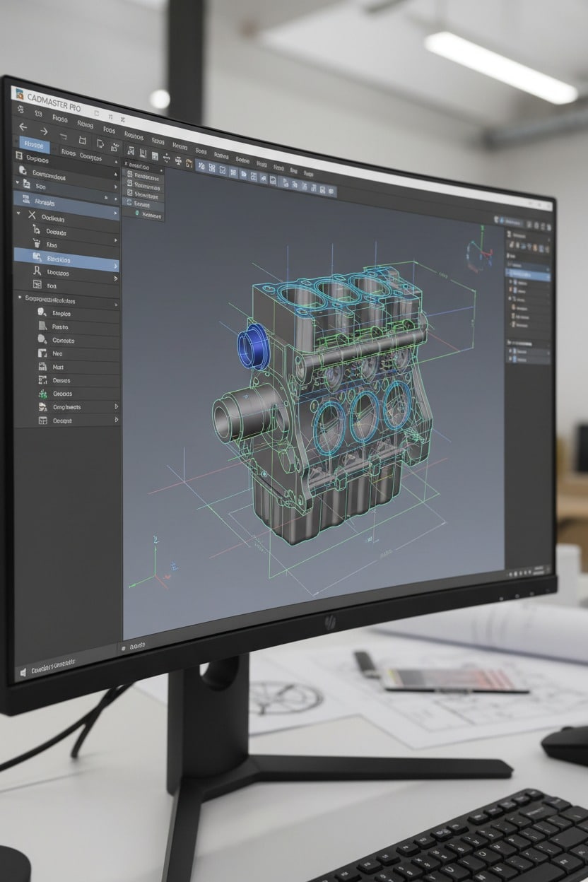The height and width of the screenshot is (882, 588).
Task: Select the "Rasto" item icon
Action: 41,326
